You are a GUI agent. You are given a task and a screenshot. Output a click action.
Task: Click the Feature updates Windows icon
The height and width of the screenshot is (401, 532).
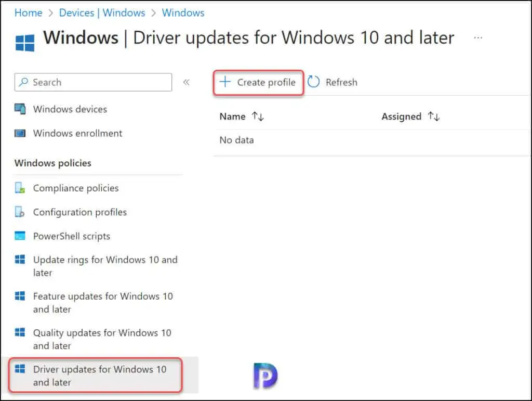[20, 296]
